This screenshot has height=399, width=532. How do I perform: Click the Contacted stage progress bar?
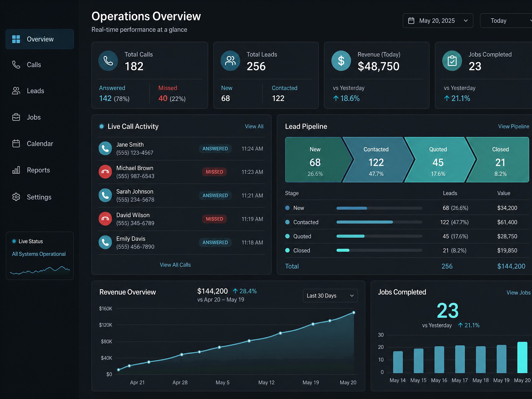[x=379, y=222]
